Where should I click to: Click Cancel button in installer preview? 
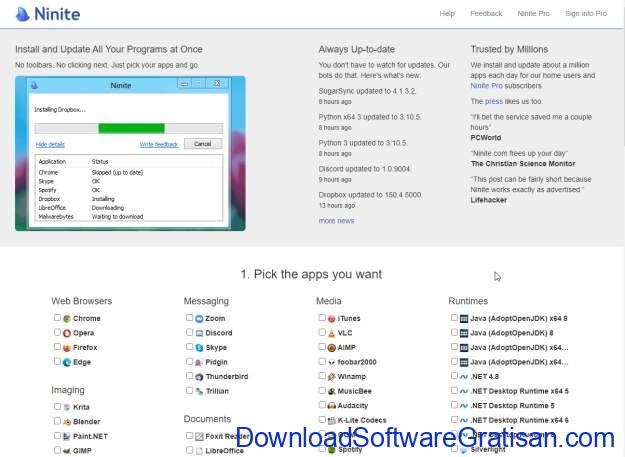click(203, 144)
